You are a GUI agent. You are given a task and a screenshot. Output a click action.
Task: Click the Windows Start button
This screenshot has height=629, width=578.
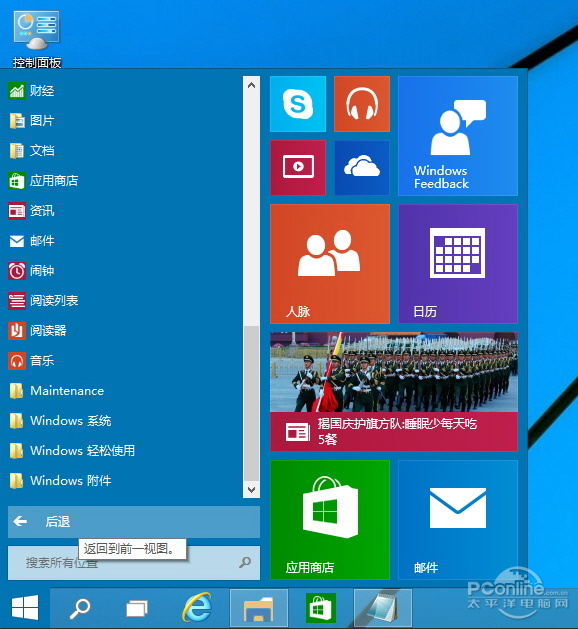coord(25,608)
